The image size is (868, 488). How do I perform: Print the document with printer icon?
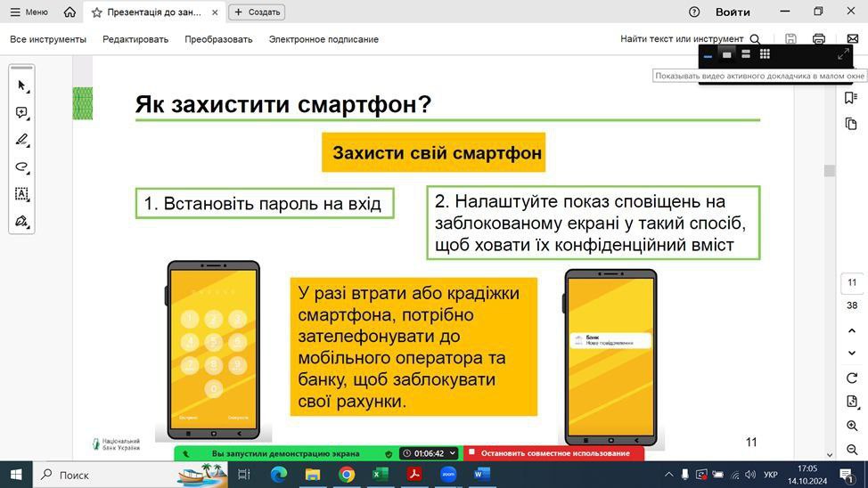coord(819,39)
